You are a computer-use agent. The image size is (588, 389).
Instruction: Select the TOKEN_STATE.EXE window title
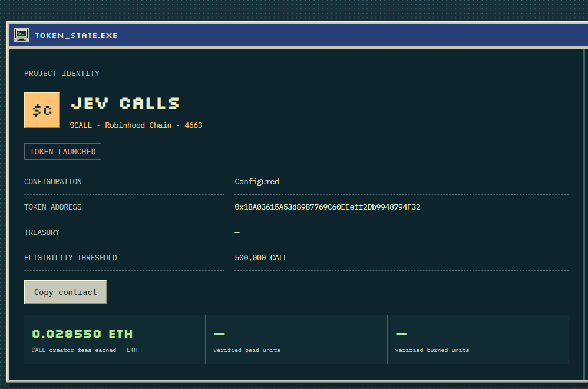[76, 35]
